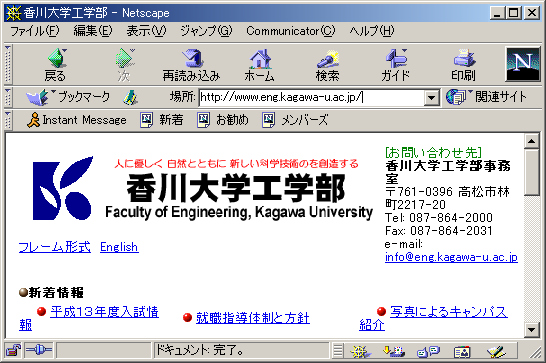
Task: Open the メンバーズ bookmark button
Action: click(x=295, y=120)
